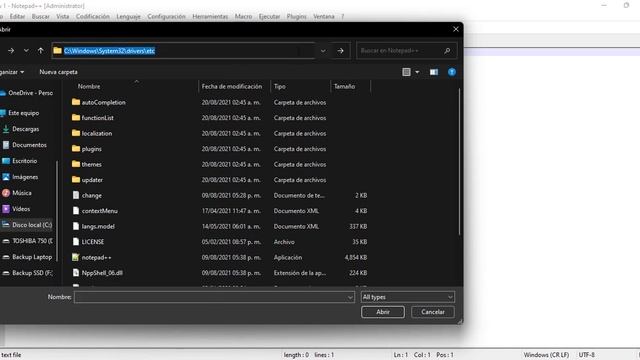
Task: Toggle the preview pane icon
Action: point(434,72)
